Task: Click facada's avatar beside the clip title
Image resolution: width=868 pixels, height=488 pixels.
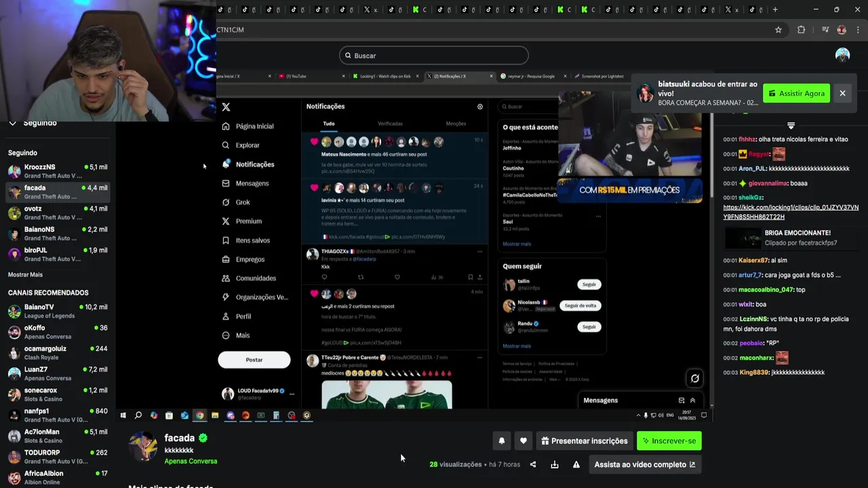Action: (x=143, y=445)
